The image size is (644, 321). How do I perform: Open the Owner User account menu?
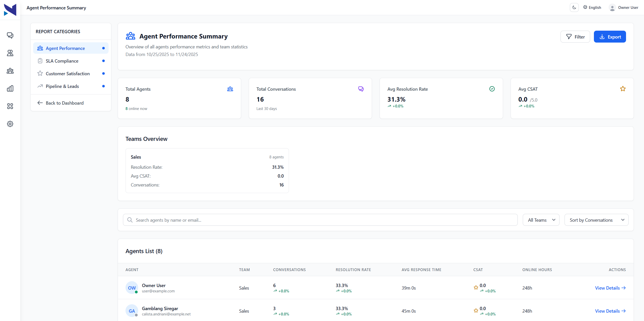(x=624, y=8)
